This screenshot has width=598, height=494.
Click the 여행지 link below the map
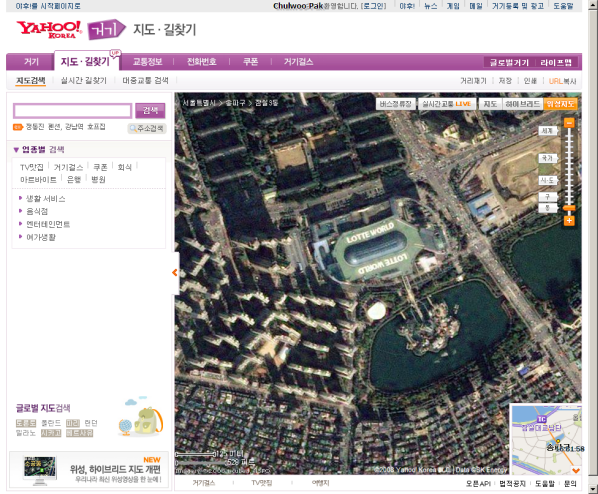[x=320, y=483]
